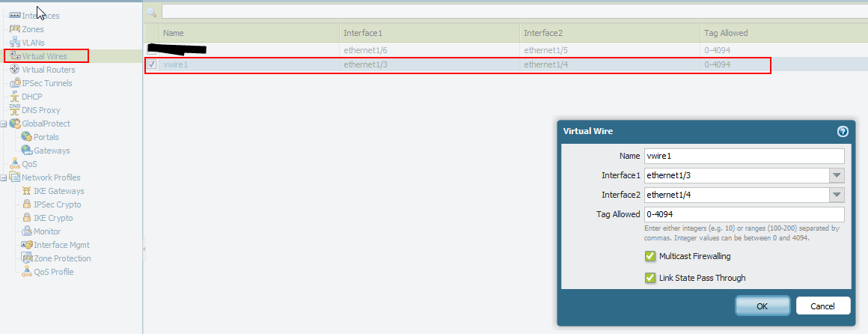Click the DNS Proxy icon
Image resolution: width=868 pixels, height=334 pixels.
pos(14,110)
